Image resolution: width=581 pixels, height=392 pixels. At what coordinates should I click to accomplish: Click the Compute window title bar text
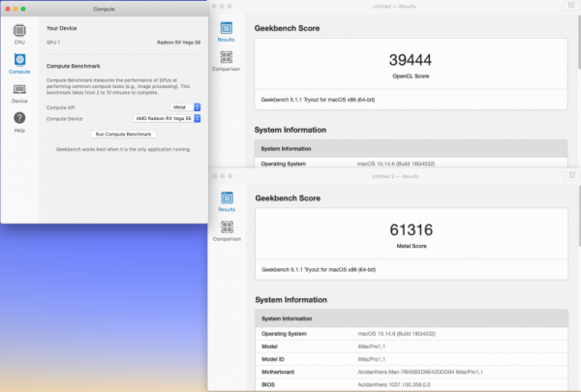104,9
